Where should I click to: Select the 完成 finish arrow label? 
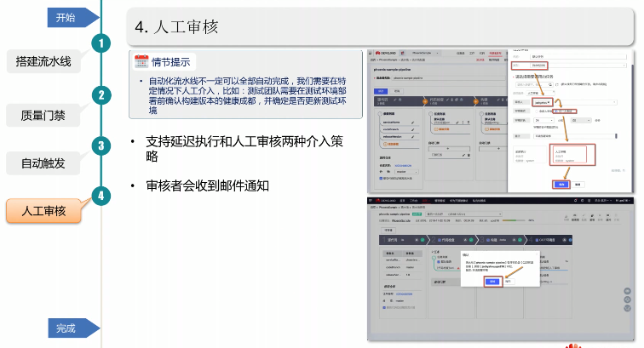tap(72, 328)
